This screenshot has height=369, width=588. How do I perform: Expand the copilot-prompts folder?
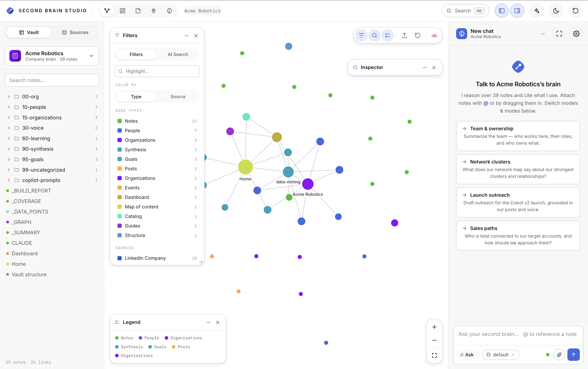[x=52, y=180]
